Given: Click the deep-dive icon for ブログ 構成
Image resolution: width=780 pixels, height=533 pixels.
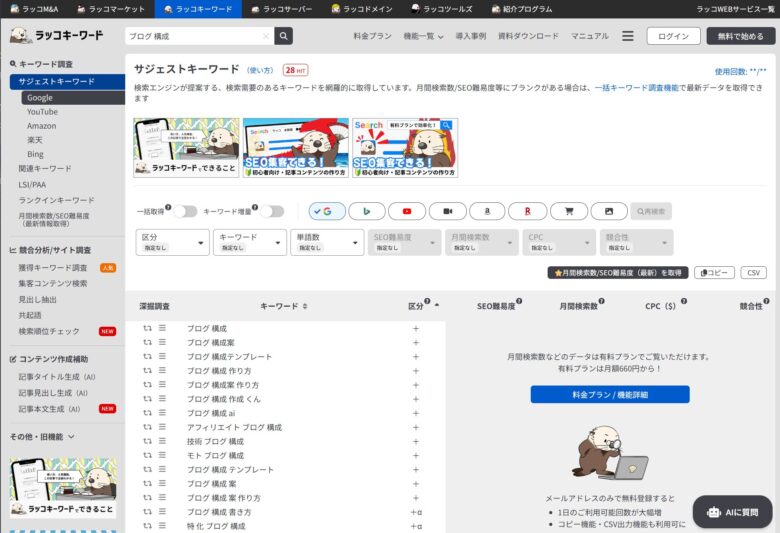Looking at the screenshot, I should click(147, 328).
